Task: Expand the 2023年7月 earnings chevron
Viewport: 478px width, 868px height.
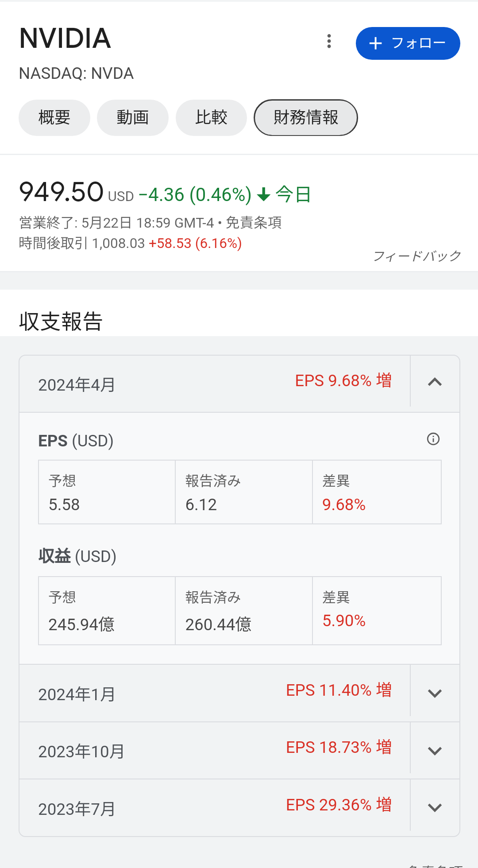Action: point(435,808)
